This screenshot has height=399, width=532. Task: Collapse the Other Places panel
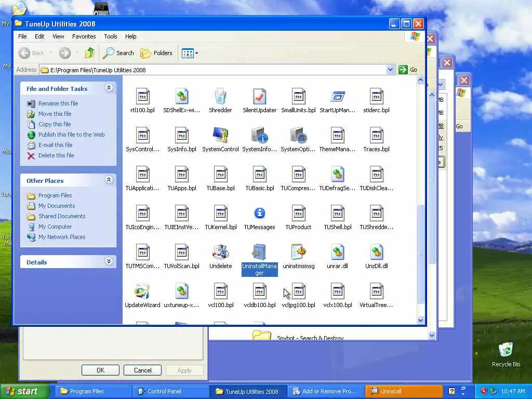pyautogui.click(x=109, y=179)
